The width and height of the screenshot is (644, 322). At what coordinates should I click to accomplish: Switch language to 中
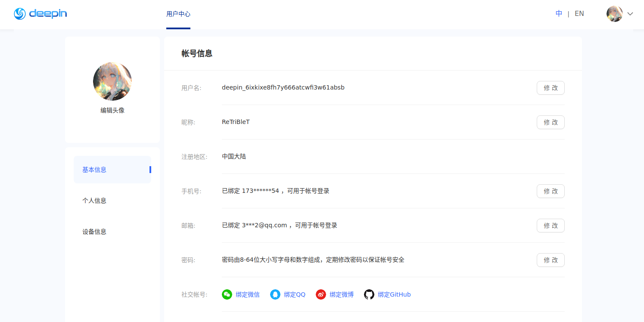tap(559, 13)
